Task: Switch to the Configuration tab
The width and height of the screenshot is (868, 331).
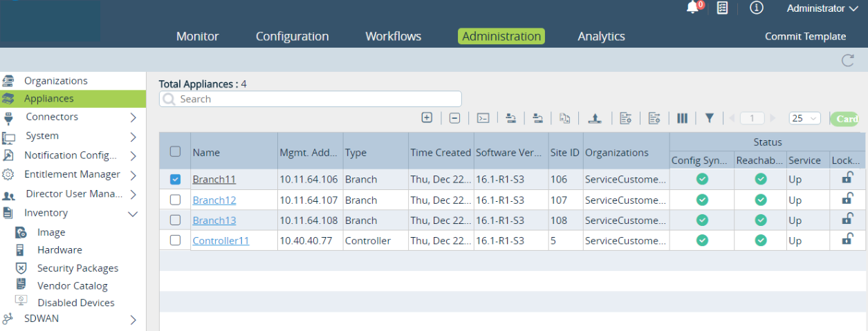Action: 292,37
